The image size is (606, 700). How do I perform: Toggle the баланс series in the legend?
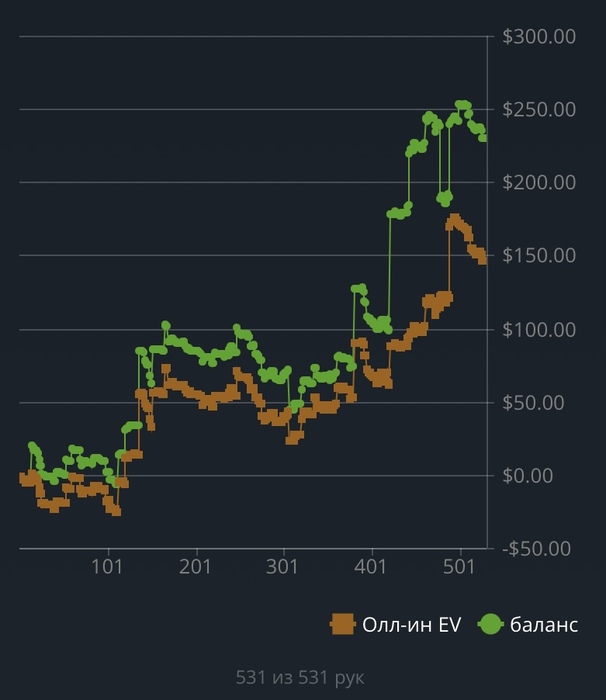point(528,624)
